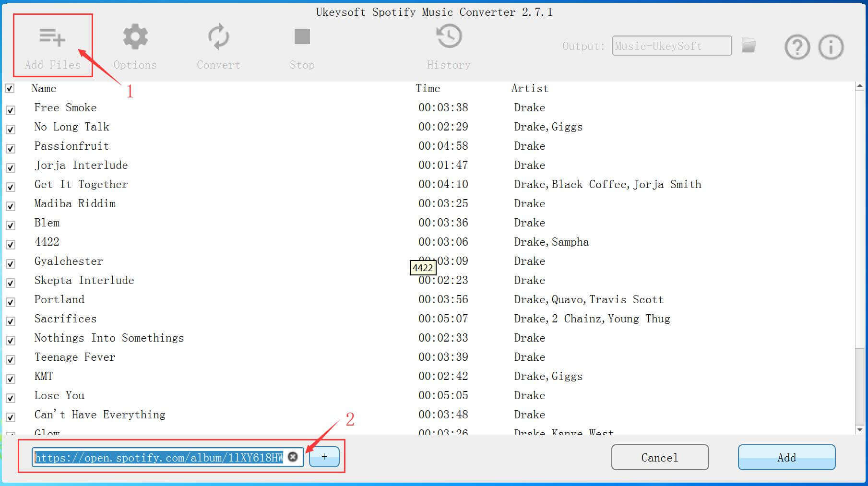Uncheck the Skepta Interlude checkbox
The height and width of the screenshot is (486, 868).
(x=10, y=283)
